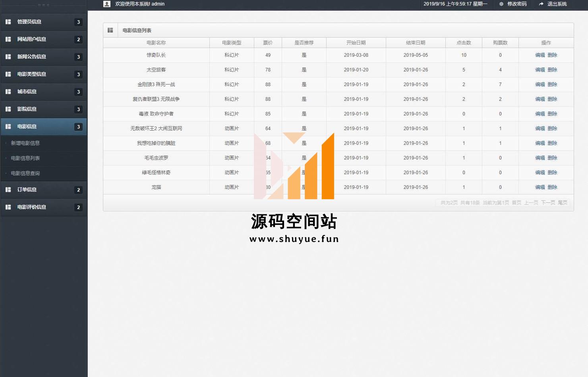The image size is (588, 377).
Task: Click the count badge on 网站用户信息
Action: (x=78, y=40)
